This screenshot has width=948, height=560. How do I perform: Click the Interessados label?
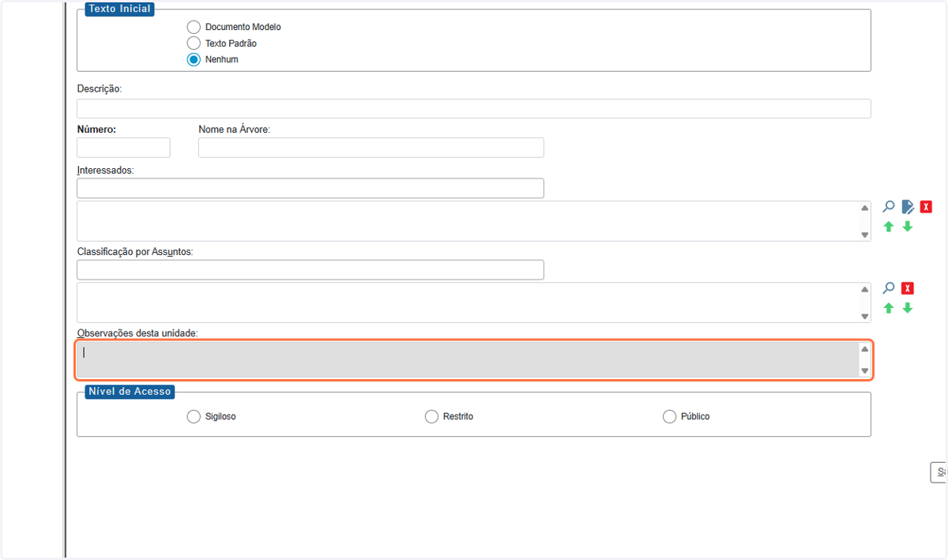(x=106, y=170)
